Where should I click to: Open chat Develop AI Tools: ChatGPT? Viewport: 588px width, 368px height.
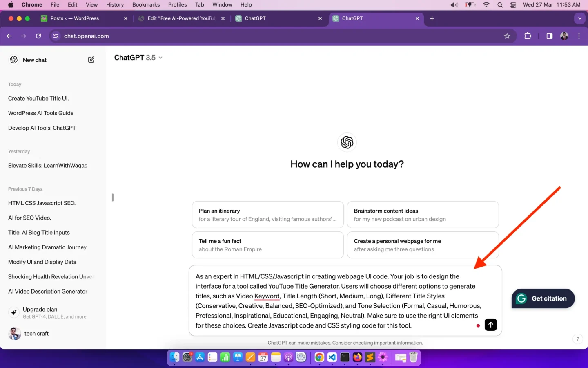[x=42, y=128]
